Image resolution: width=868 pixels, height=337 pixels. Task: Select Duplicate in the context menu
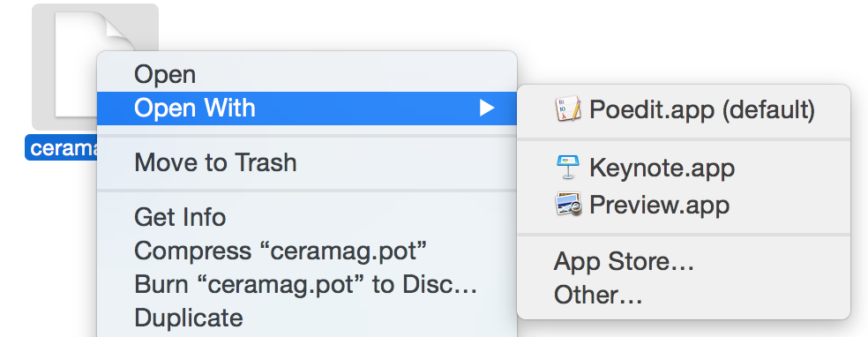pos(307,318)
